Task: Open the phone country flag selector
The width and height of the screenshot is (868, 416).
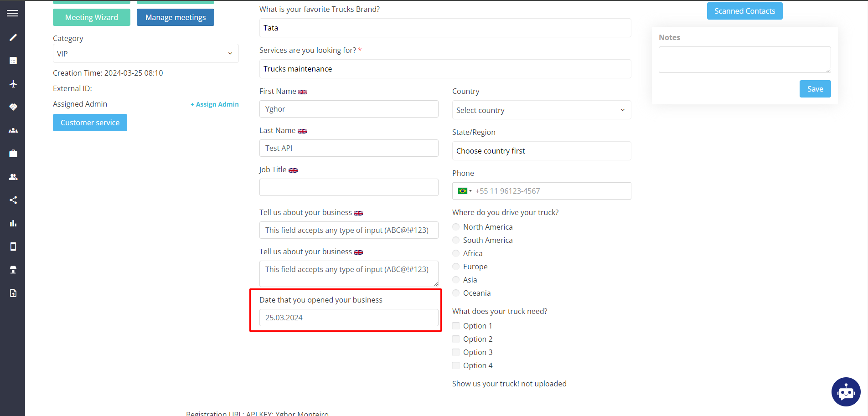Action: [x=465, y=191]
